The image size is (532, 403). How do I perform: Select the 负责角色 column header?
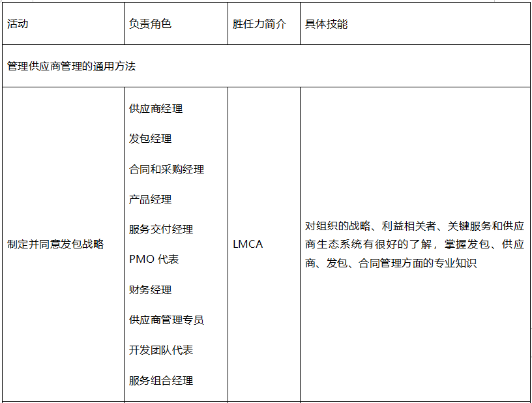(x=150, y=24)
